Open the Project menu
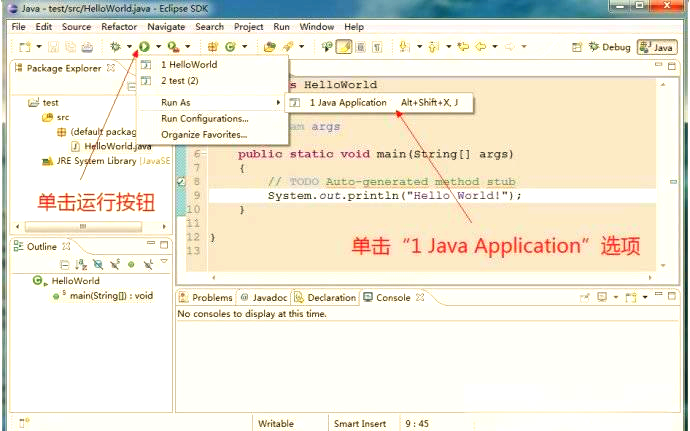Image resolution: width=690 pixels, height=431 pixels. coord(248,27)
